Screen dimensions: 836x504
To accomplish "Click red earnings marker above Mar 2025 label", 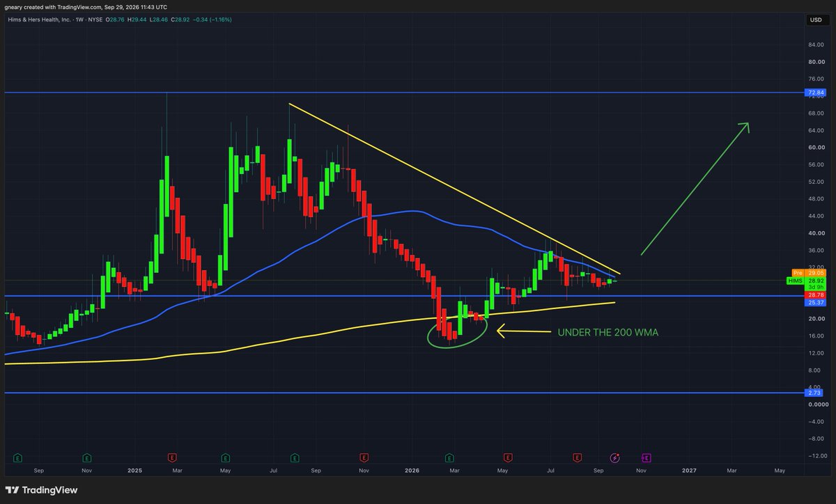I will click(171, 457).
